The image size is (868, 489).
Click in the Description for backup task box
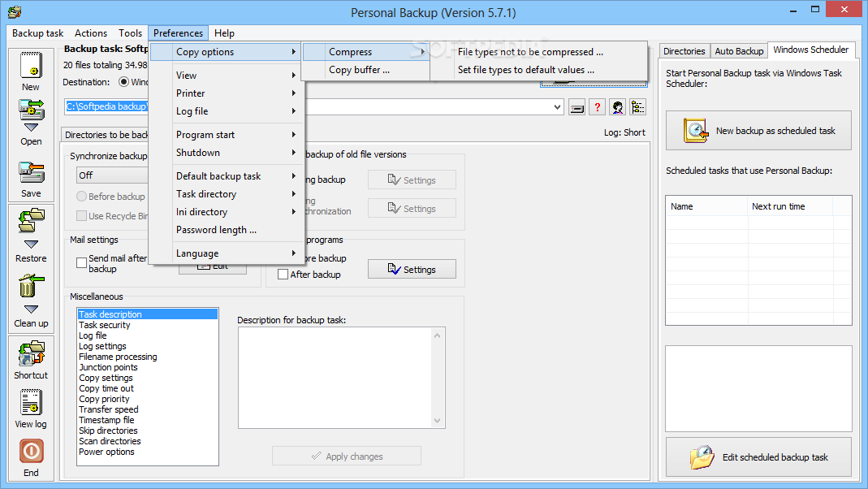[x=342, y=378]
